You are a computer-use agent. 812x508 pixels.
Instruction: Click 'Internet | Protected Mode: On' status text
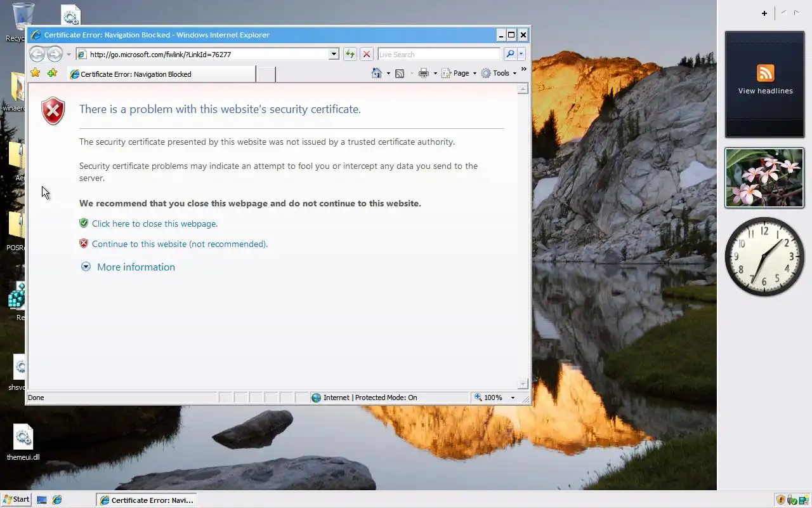coord(370,398)
